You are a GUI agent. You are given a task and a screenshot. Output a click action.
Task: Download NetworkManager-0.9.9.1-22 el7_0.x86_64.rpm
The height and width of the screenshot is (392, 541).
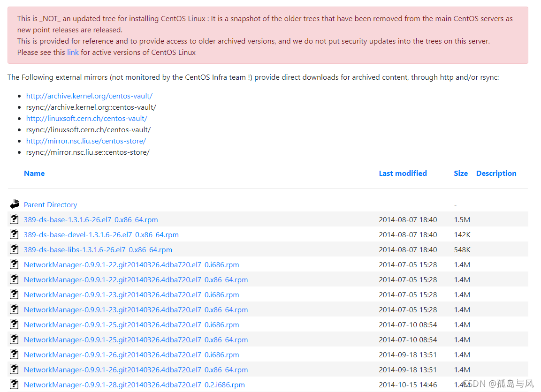[136, 279]
